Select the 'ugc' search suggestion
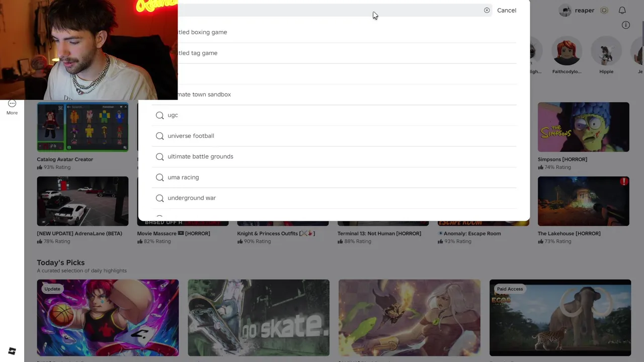The width and height of the screenshot is (644, 362). tap(334, 115)
